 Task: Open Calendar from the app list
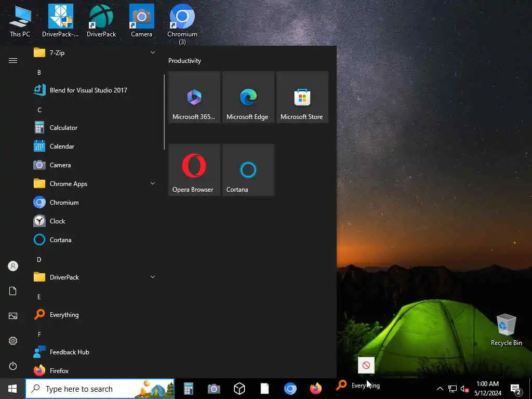click(x=95, y=146)
